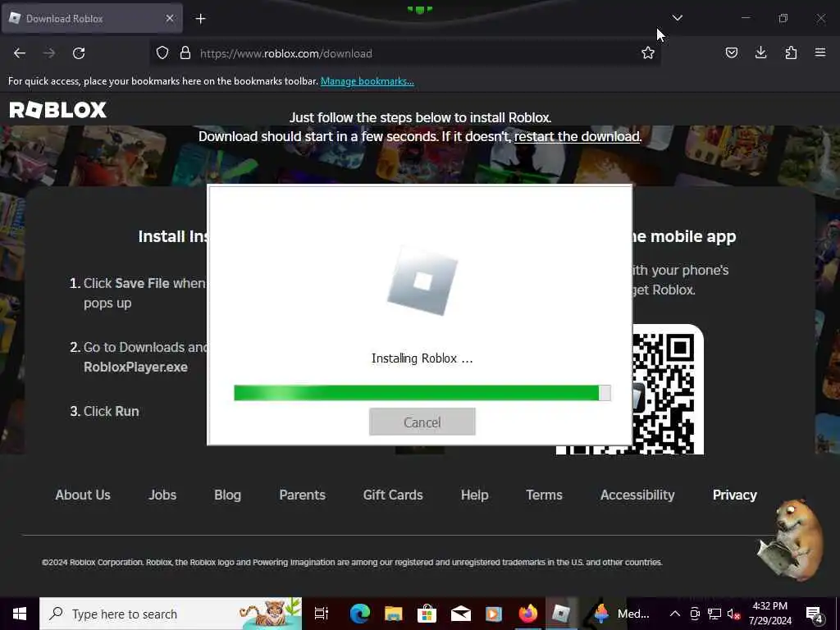This screenshot has height=630, width=840.
Task: Click the muted volume tray icon
Action: 734,614
